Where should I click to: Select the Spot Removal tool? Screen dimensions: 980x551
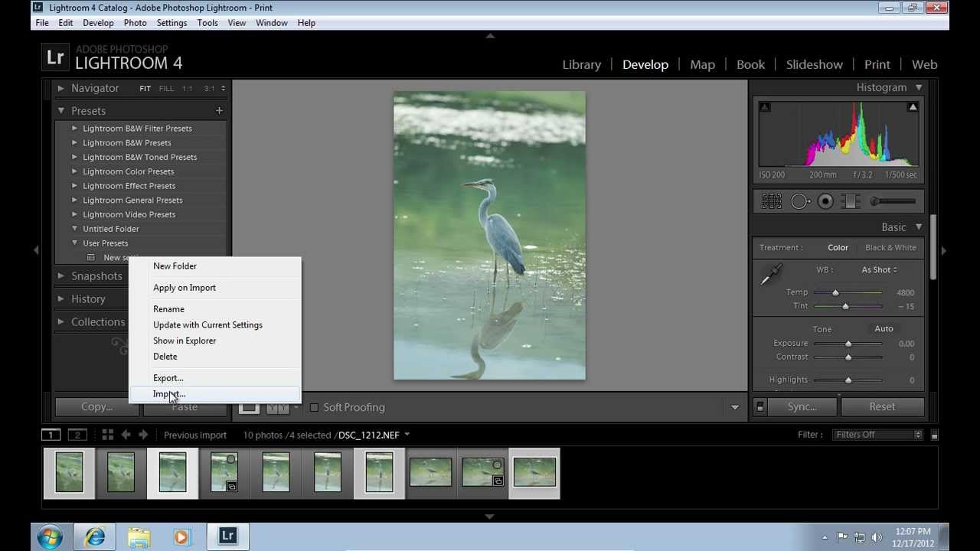pos(800,201)
